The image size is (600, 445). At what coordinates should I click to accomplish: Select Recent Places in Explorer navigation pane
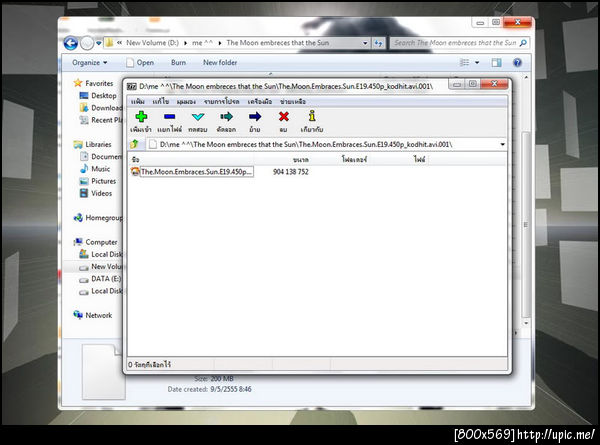click(101, 120)
